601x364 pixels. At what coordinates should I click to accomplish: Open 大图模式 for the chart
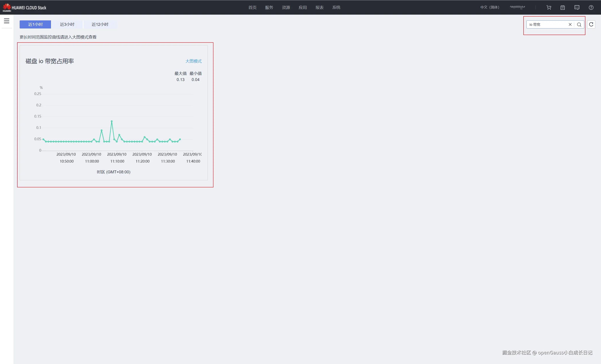click(x=193, y=61)
